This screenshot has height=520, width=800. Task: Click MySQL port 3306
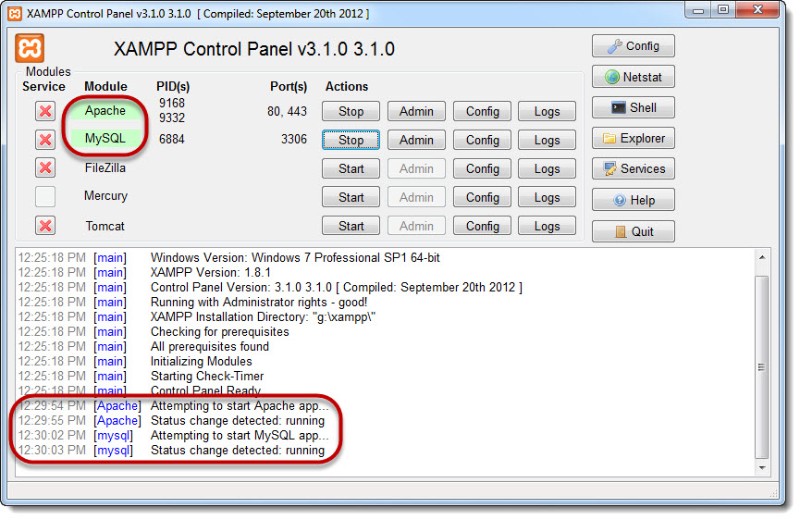294,139
